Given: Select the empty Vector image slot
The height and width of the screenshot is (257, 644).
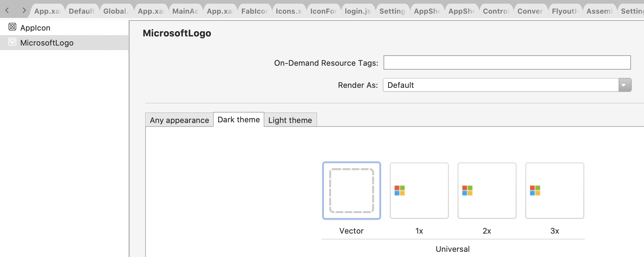Looking at the screenshot, I should 352,191.
